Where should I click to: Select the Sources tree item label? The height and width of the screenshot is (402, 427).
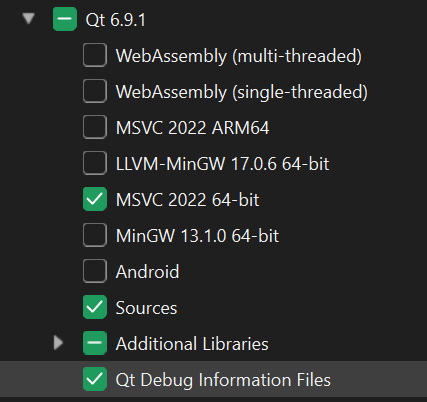[146, 308]
